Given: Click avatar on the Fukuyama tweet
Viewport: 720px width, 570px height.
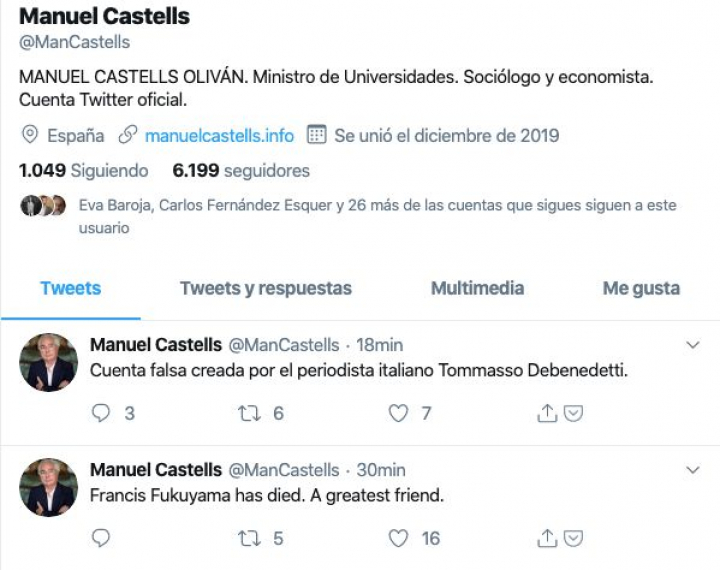Looking at the screenshot, I should [48, 487].
